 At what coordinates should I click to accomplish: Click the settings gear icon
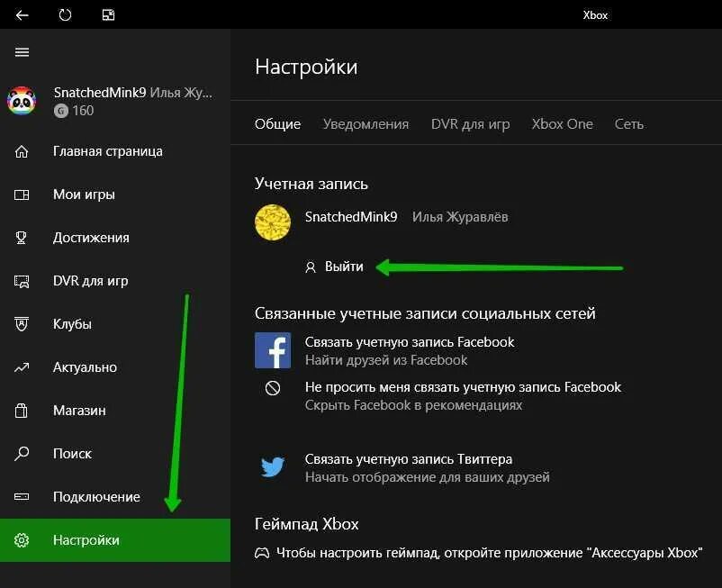[x=22, y=540]
